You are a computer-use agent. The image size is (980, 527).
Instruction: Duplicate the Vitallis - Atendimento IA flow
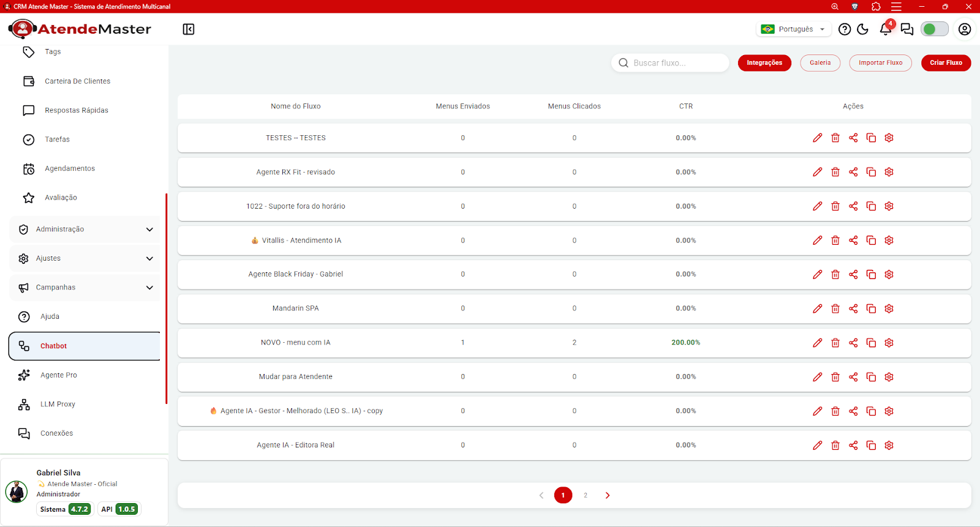coord(871,241)
